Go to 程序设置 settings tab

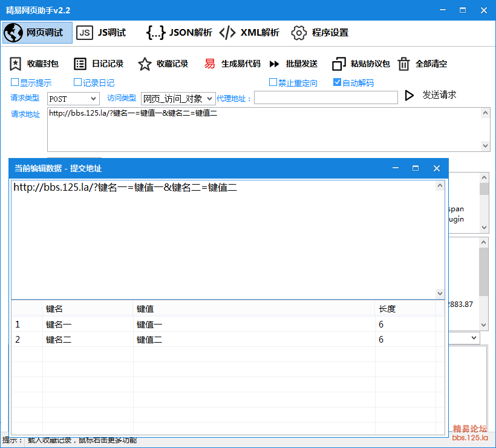click(320, 33)
